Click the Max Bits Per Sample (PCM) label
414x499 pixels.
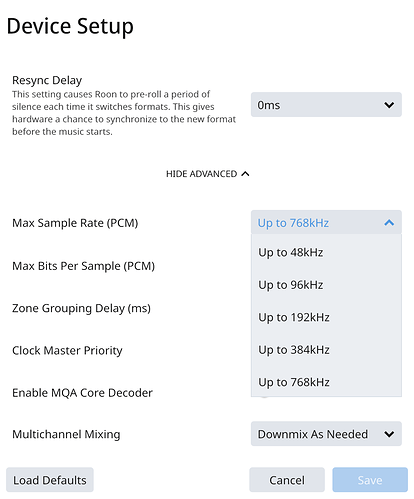point(83,266)
